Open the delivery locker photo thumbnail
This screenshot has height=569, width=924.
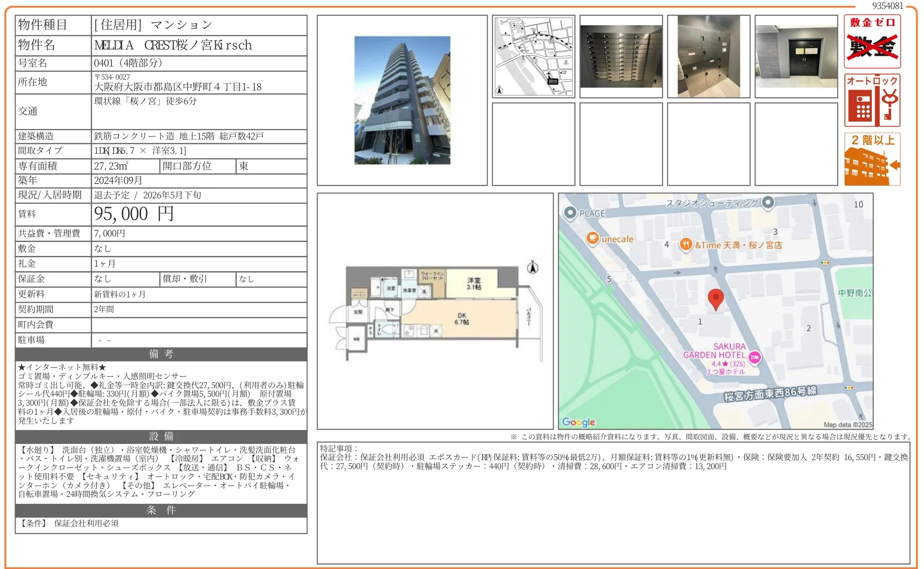pos(708,56)
